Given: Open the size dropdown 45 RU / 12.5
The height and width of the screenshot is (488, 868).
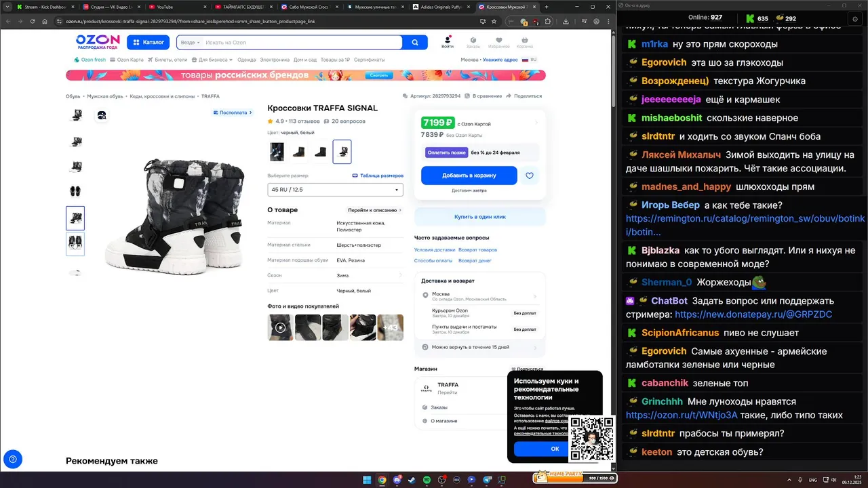Looking at the screenshot, I should 335,190.
